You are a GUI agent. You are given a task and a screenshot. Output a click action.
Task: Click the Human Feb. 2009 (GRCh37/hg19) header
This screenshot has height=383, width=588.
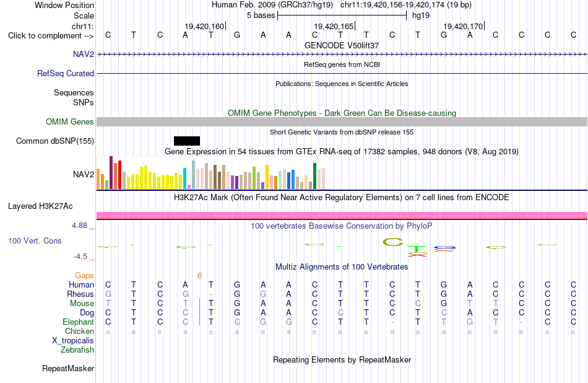coord(272,5)
